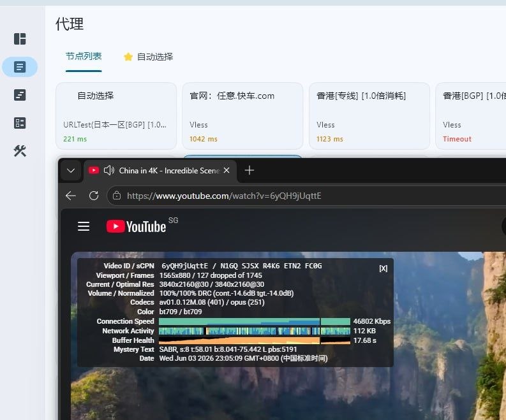Click the URLTest(日本一区[BGP] subtitle text

[x=115, y=125]
